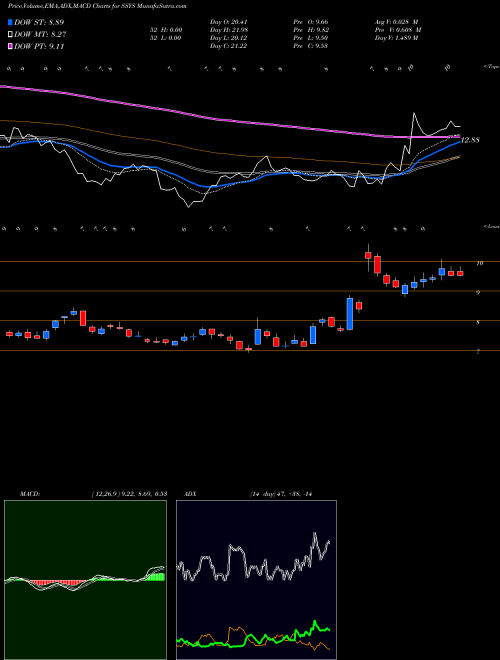Screen dimensions: 500x660
Task: Click the 'Pre H: 9.82' value
Action: (x=311, y=30)
